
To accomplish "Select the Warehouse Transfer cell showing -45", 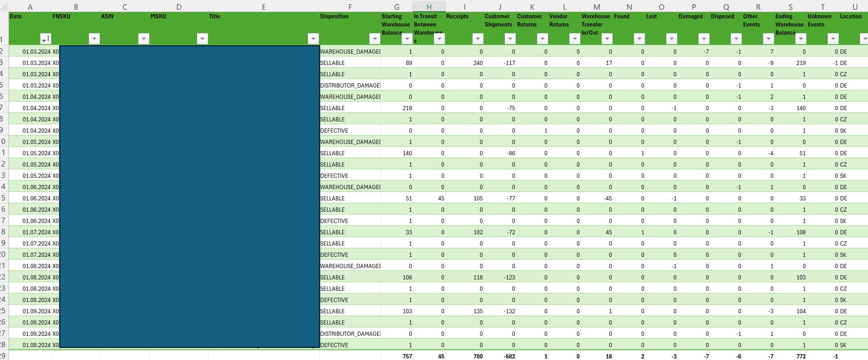I will 597,198.
